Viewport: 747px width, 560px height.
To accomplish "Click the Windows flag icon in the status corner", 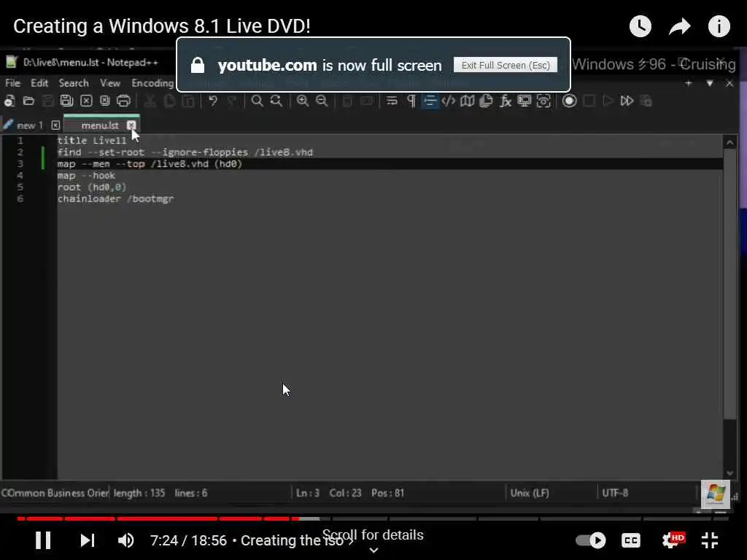I will tap(716, 494).
